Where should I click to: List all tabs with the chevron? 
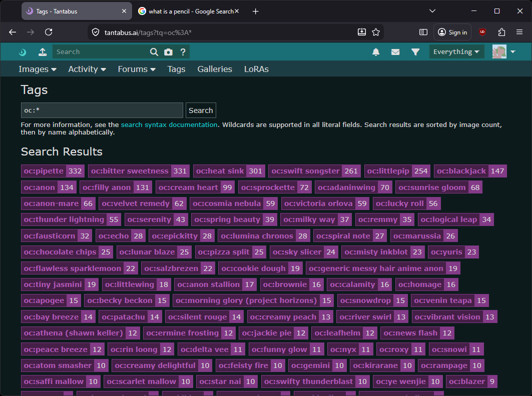pyautogui.click(x=432, y=11)
